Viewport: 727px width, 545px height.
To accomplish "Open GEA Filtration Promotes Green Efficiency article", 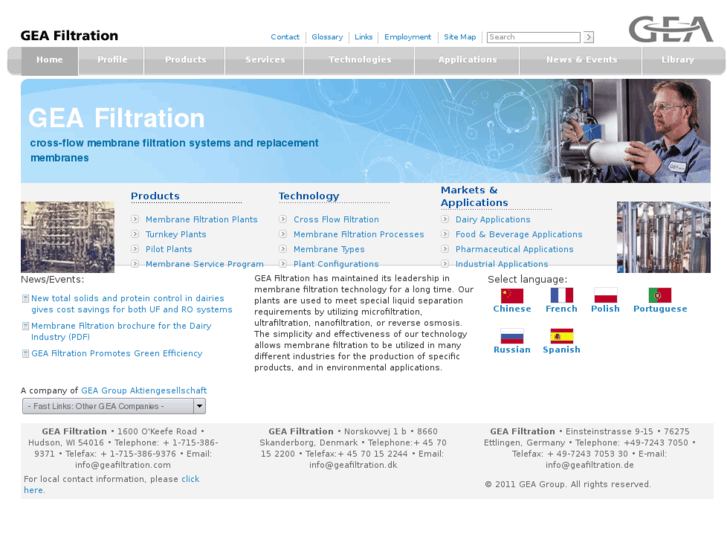I will pyautogui.click(x=117, y=353).
